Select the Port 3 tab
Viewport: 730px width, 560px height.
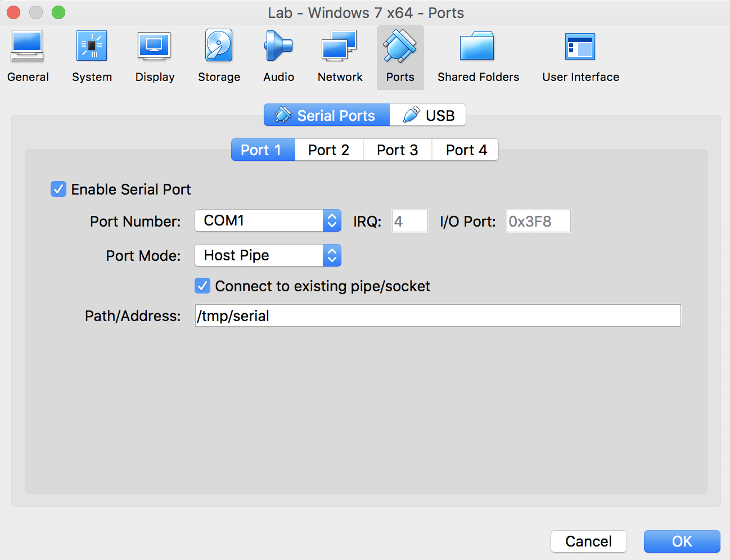pos(398,150)
